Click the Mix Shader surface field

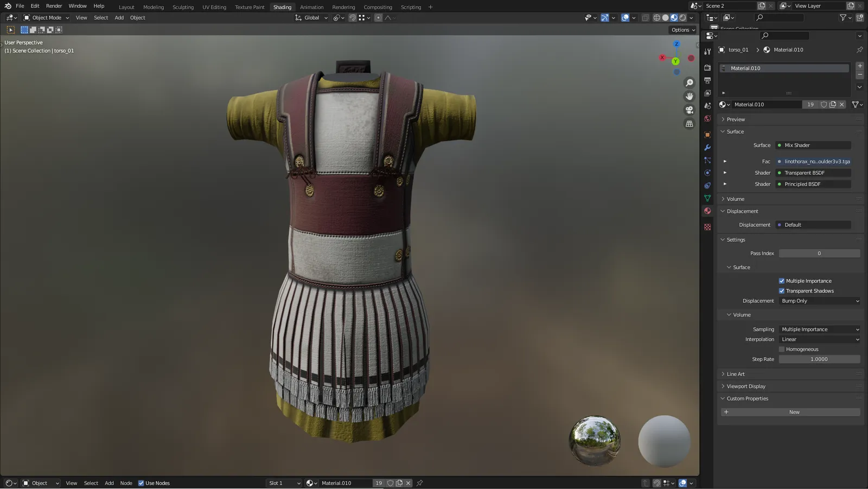[x=813, y=145]
